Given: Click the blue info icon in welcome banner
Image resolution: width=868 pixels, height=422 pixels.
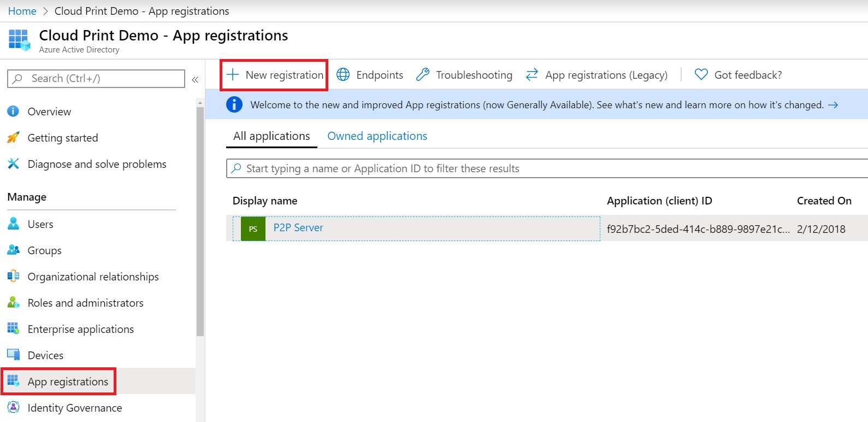Looking at the screenshot, I should tap(234, 104).
